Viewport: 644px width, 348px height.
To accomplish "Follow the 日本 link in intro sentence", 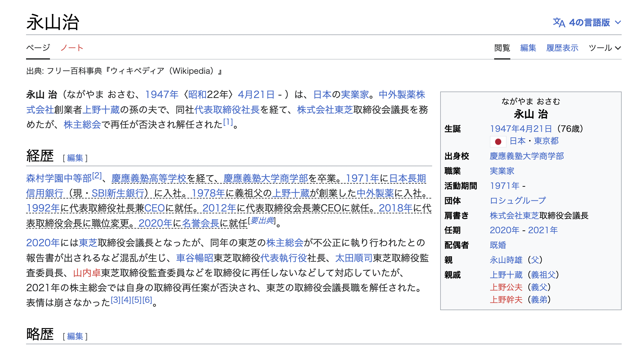I will (322, 94).
